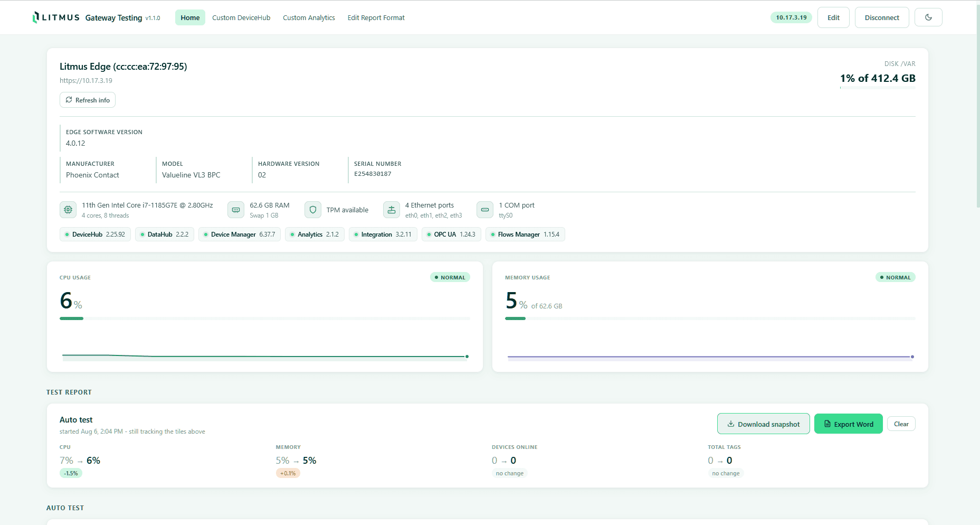Click the Litmus logo icon
Screen dimensions: 980x525
click(35, 17)
